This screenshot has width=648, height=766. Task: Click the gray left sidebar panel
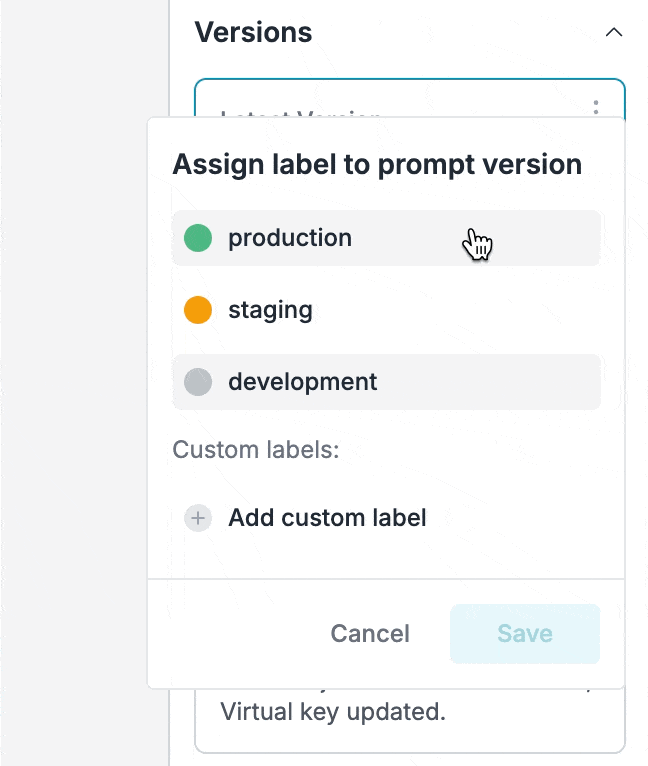tap(85, 400)
